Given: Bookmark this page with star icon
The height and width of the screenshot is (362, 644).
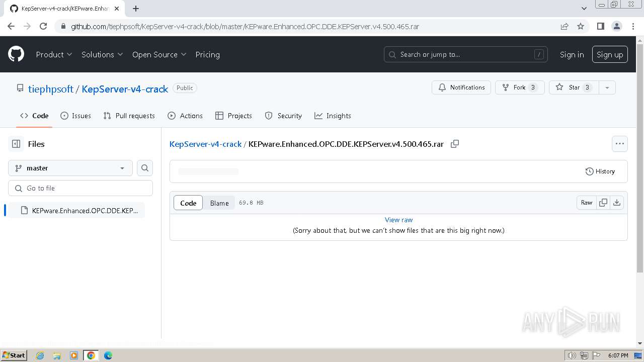Looking at the screenshot, I should (x=581, y=26).
